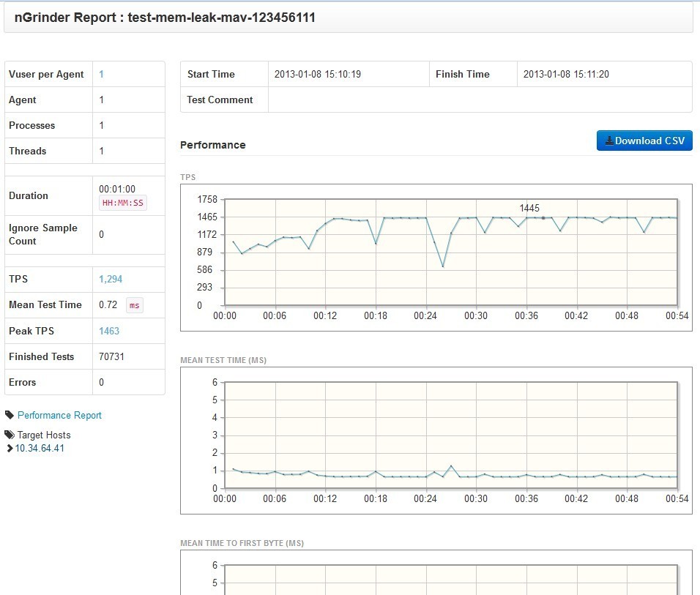Open the Performance Report link
700x595 pixels.
pyautogui.click(x=59, y=415)
